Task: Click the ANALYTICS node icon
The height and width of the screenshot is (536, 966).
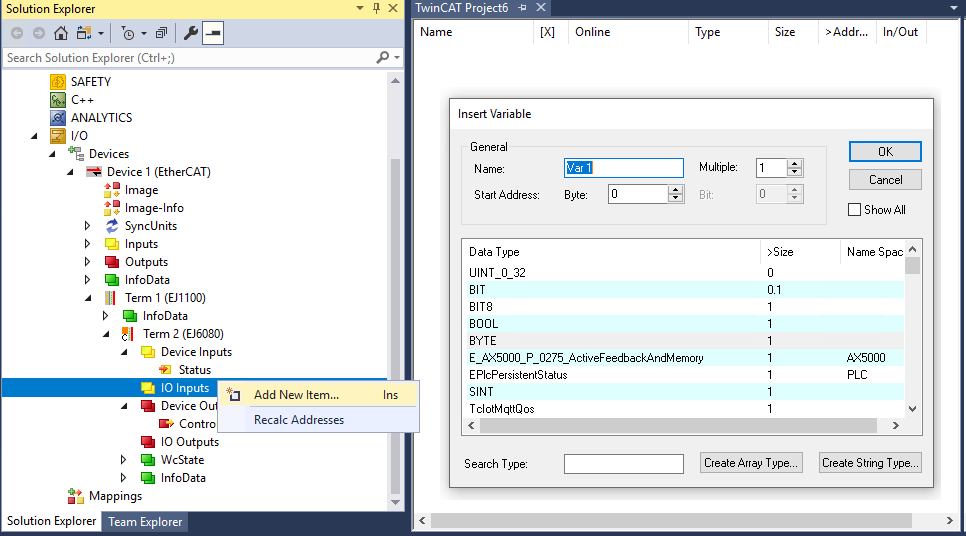Action: (58, 118)
